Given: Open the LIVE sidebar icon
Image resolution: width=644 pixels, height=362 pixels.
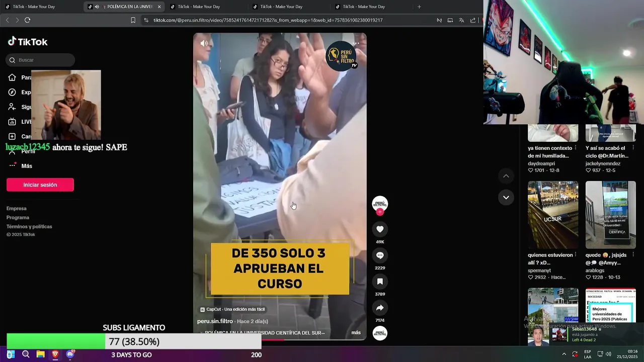Looking at the screenshot, I should click(13, 122).
